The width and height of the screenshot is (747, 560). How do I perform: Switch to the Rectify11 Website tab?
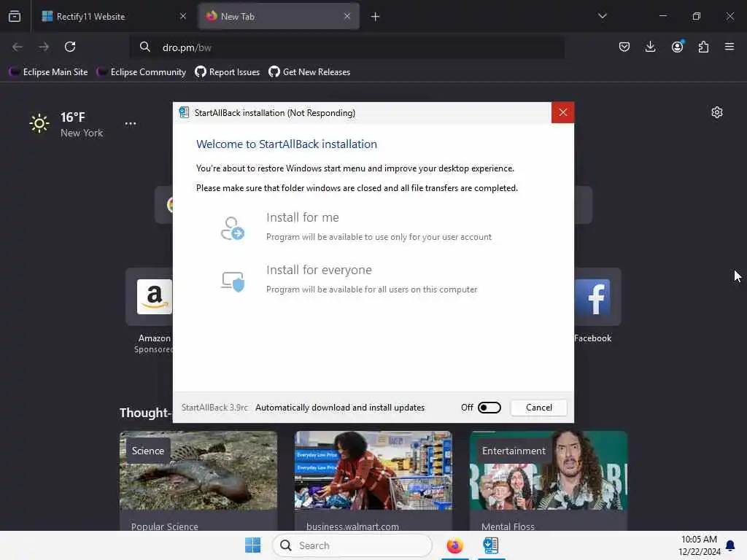click(115, 16)
